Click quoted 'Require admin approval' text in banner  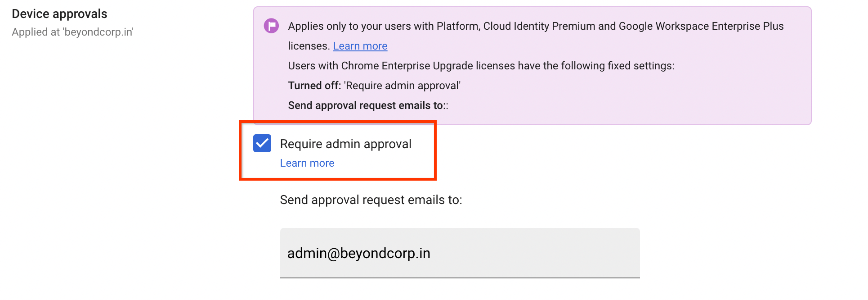click(x=403, y=86)
